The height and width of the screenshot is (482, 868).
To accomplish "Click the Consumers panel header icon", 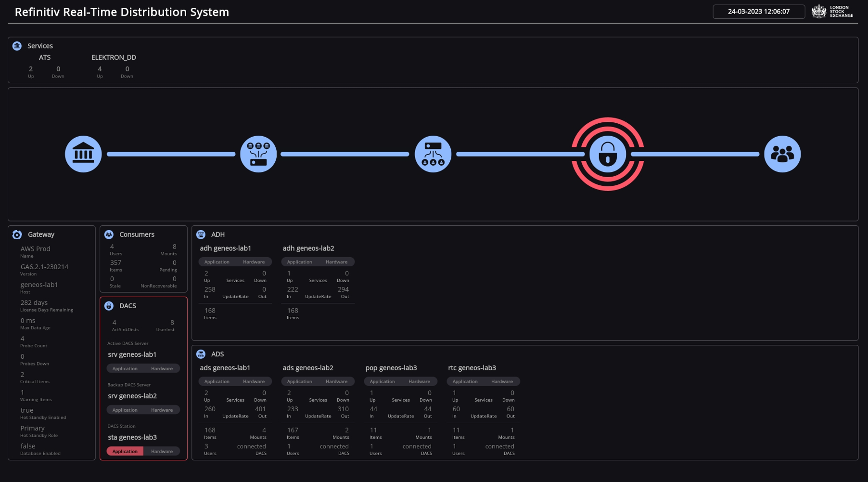I will click(109, 234).
